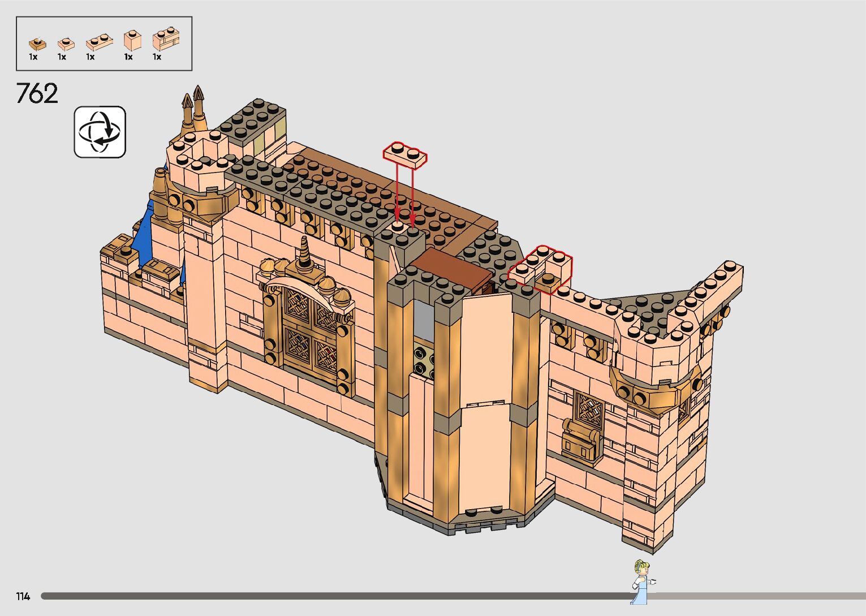Click the unfilled end of the progress bar
This screenshot has height=616, width=866.
[x=792, y=596]
